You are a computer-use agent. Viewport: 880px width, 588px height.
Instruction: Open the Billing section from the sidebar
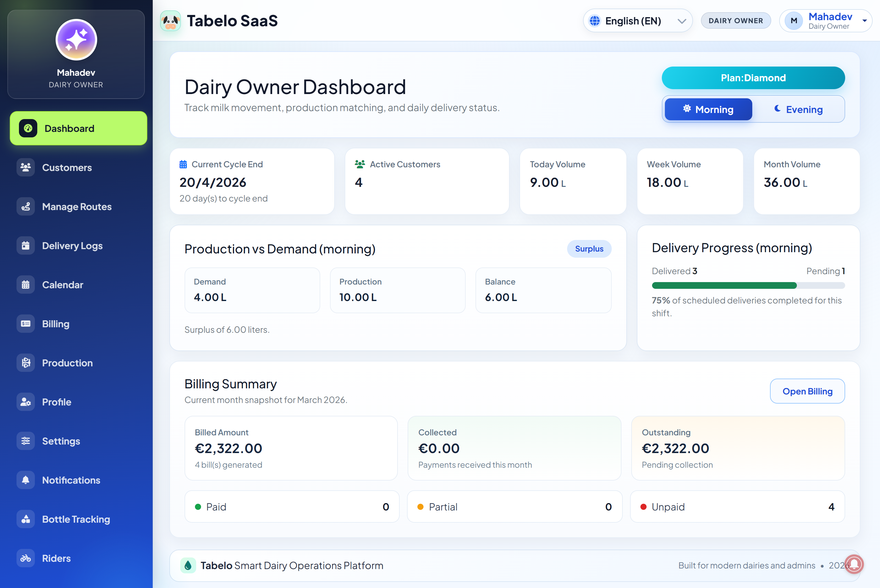point(26,324)
